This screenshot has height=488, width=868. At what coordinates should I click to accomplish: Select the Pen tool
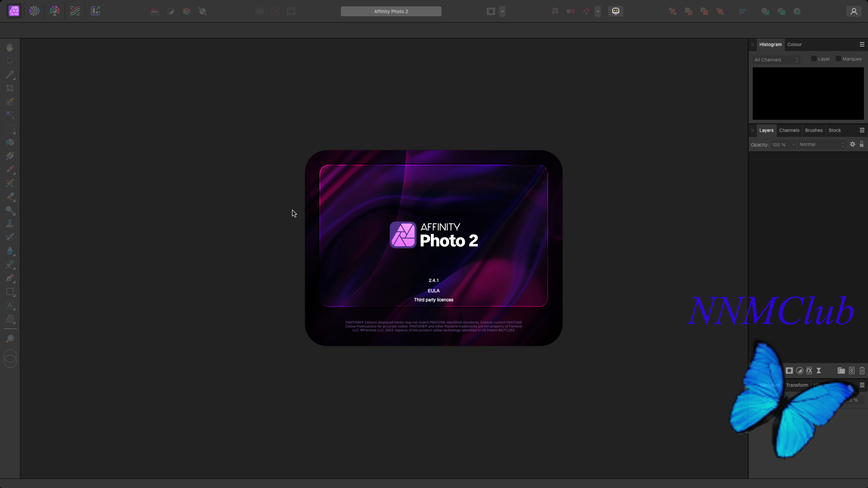click(10, 278)
